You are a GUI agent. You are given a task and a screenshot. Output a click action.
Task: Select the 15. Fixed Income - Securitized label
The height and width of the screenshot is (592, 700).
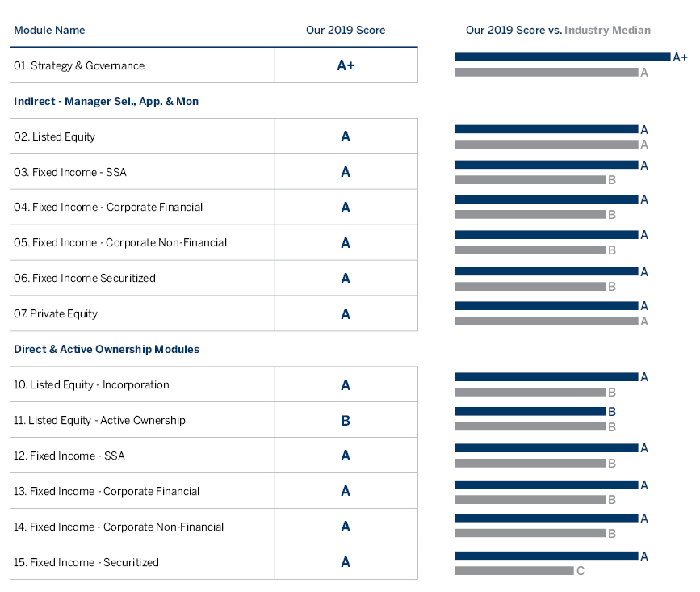86,563
